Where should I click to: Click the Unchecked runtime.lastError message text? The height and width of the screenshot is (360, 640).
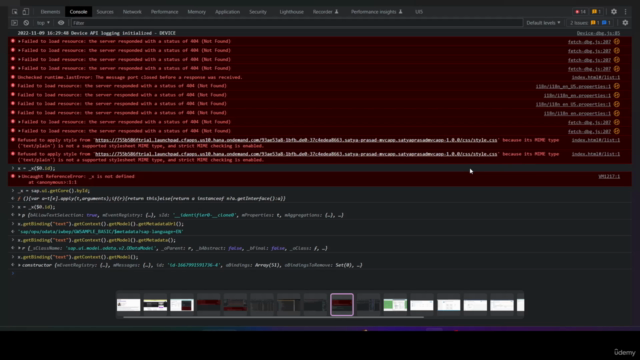130,77
